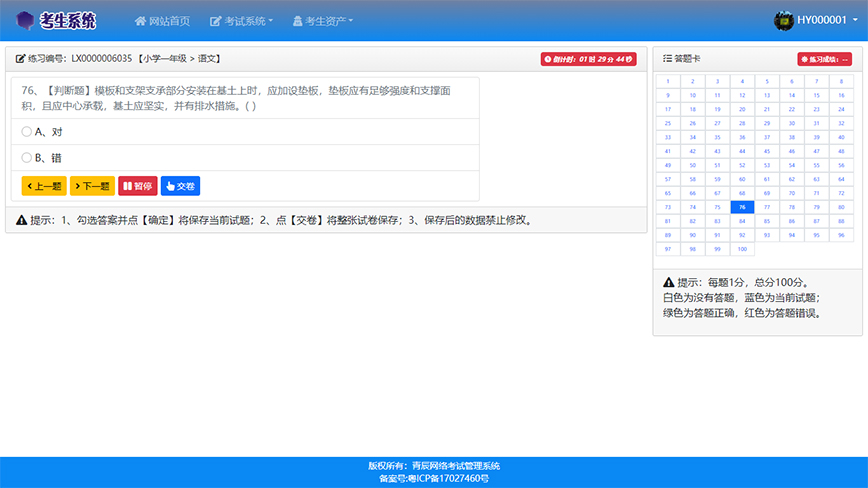Click the 答题卡 list icon
This screenshot has height=488, width=868.
pyautogui.click(x=667, y=59)
